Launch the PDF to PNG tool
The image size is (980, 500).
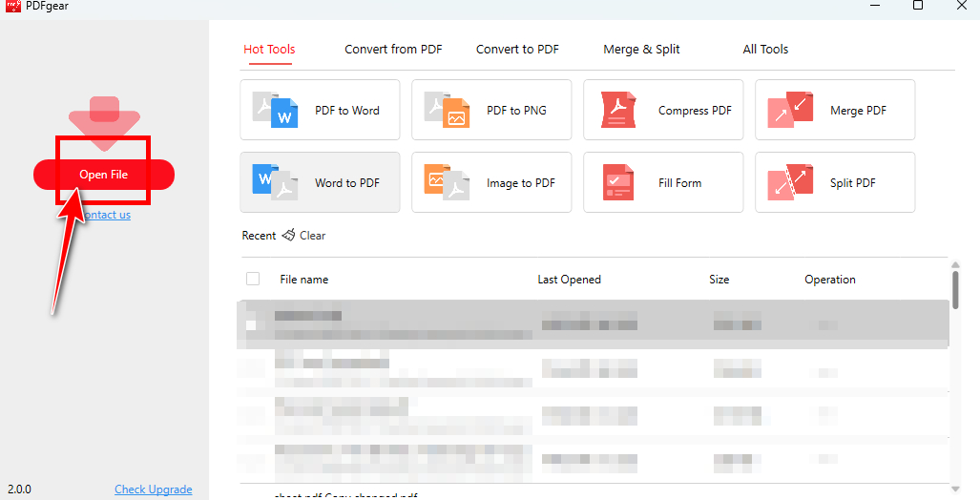[x=491, y=110]
